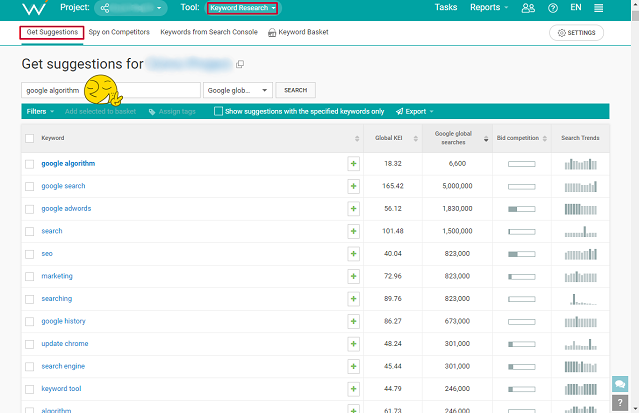Open the SETTINGS button

576,33
